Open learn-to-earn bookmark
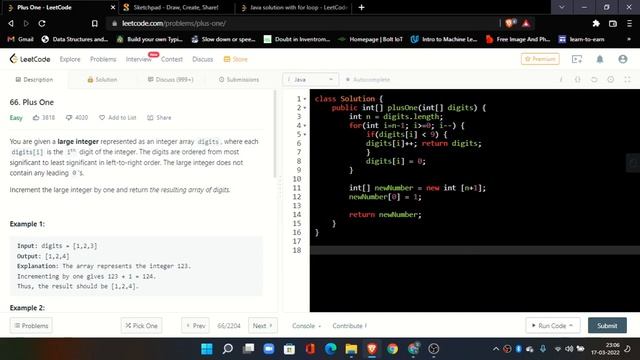 [x=582, y=39]
